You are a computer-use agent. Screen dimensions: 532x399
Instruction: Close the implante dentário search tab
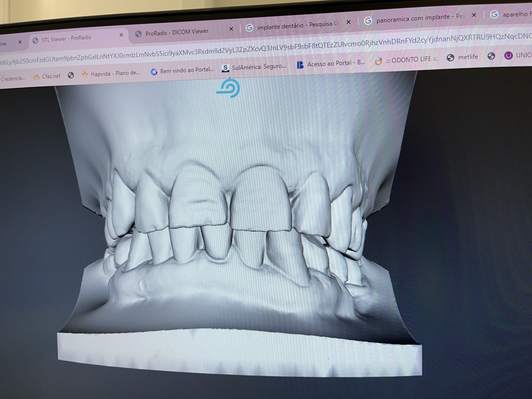pos(348,22)
